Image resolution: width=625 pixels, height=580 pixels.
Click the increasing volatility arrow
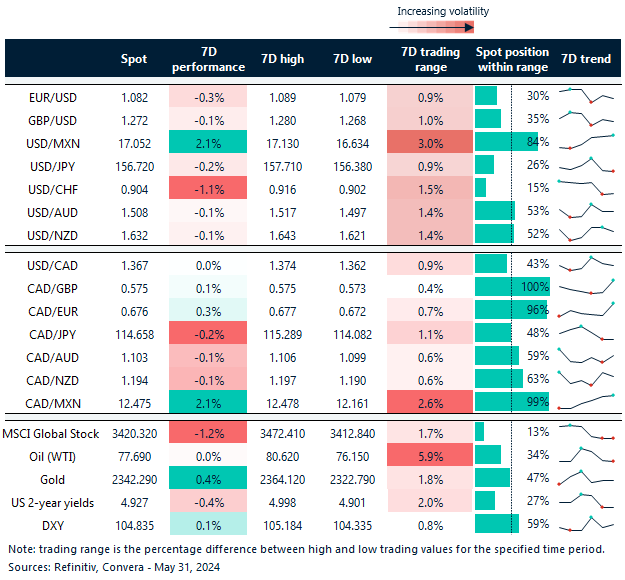[x=447, y=28]
